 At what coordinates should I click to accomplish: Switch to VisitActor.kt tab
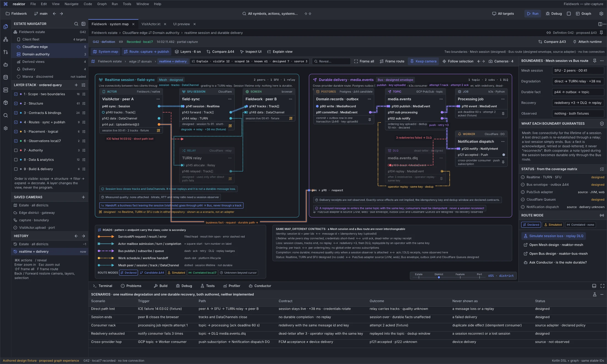151,24
